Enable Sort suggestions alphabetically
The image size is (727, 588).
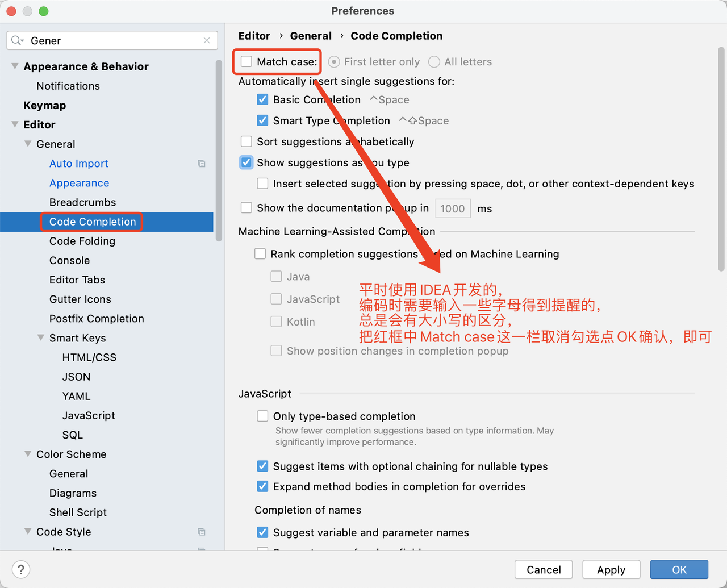click(246, 141)
